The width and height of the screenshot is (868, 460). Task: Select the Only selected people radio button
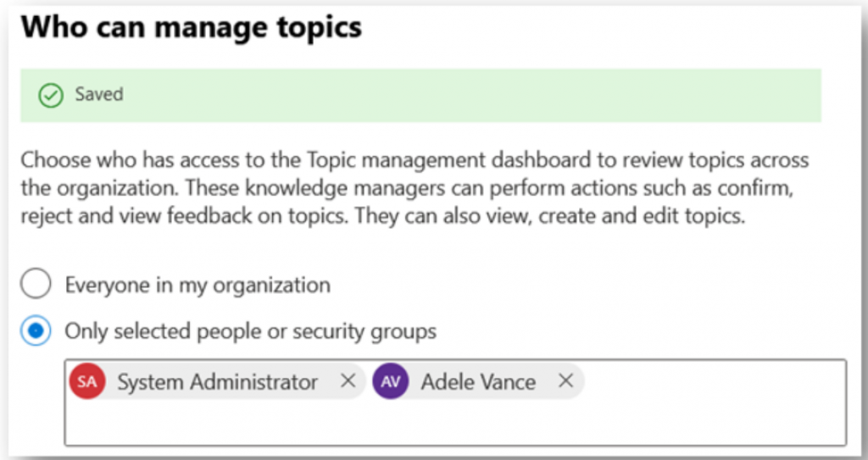36,330
